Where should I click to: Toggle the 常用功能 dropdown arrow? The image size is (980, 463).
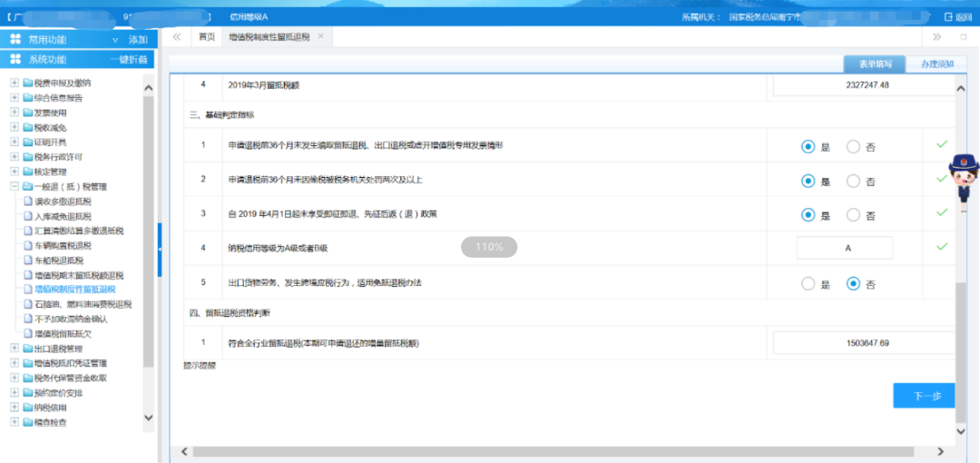coord(115,40)
